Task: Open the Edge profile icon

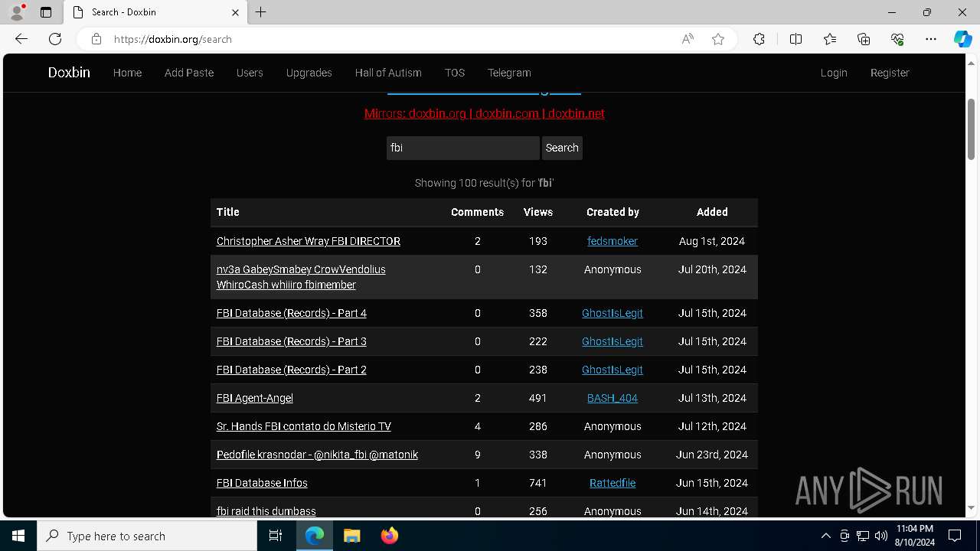Action: 17,12
